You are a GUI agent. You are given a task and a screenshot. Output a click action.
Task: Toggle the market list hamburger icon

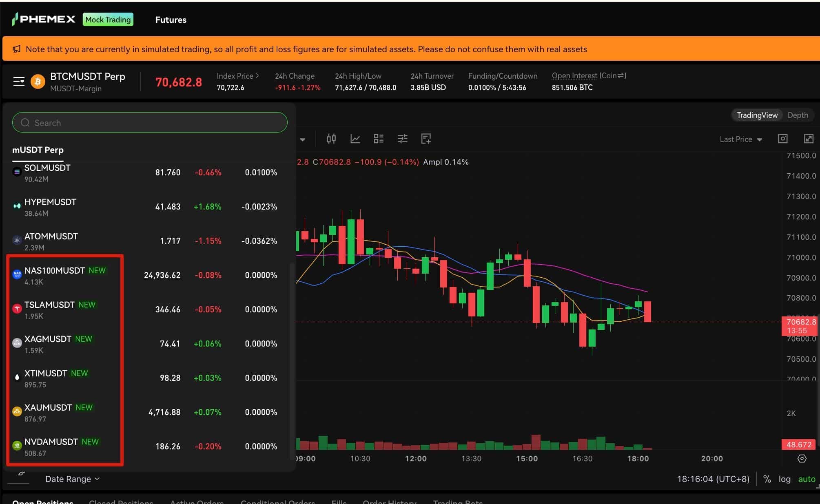pos(19,82)
